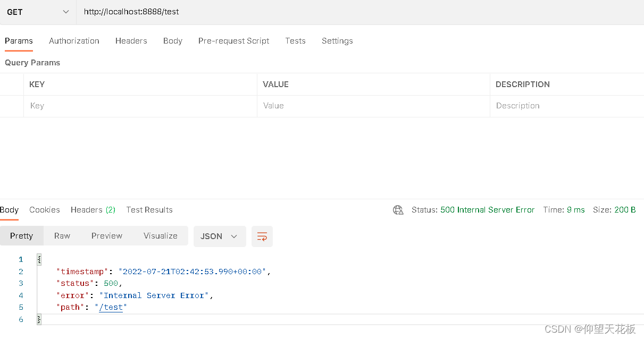Open the Pre-request Script tab
This screenshot has height=339, width=644.
[x=233, y=41]
